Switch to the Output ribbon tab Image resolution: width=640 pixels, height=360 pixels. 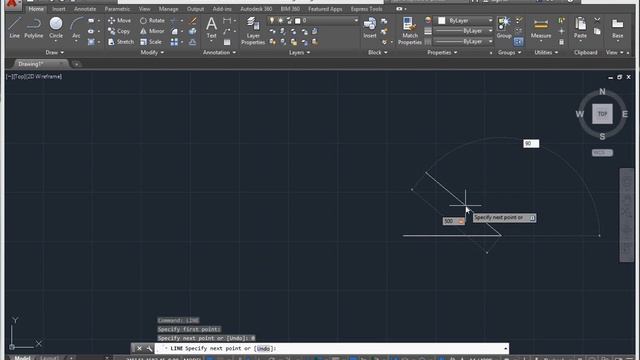(195, 9)
